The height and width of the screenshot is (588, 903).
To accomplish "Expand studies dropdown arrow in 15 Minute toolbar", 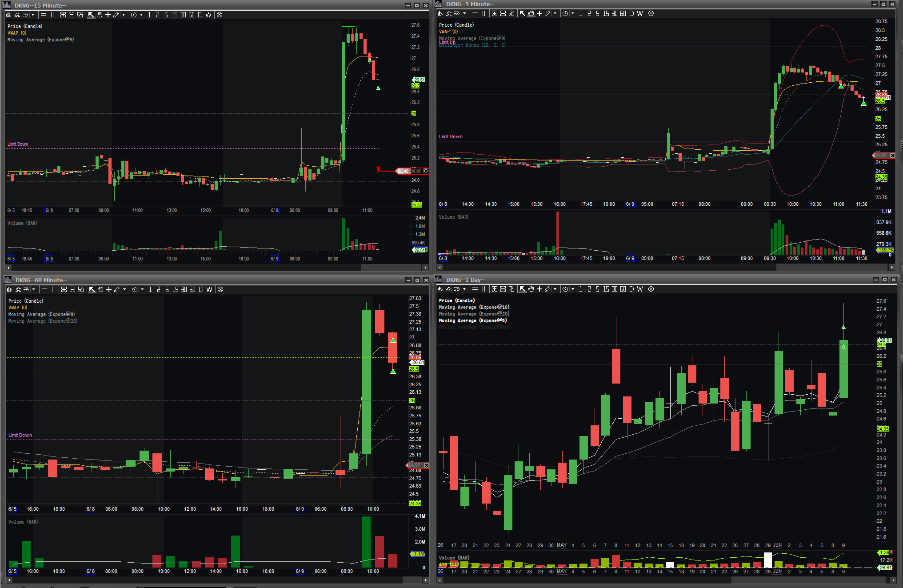I will (x=33, y=15).
